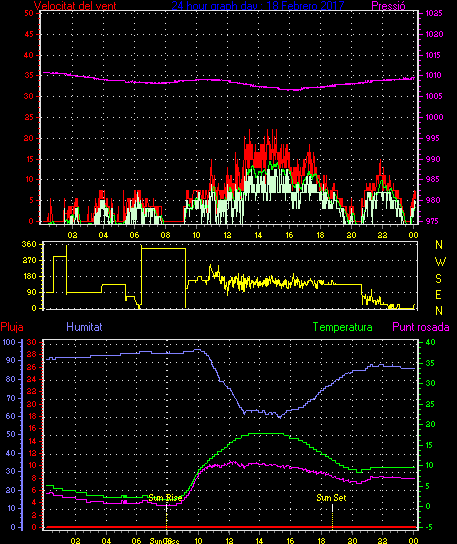457x544 pixels.
Task: Click humidity axis value 70
Action: tap(11, 398)
